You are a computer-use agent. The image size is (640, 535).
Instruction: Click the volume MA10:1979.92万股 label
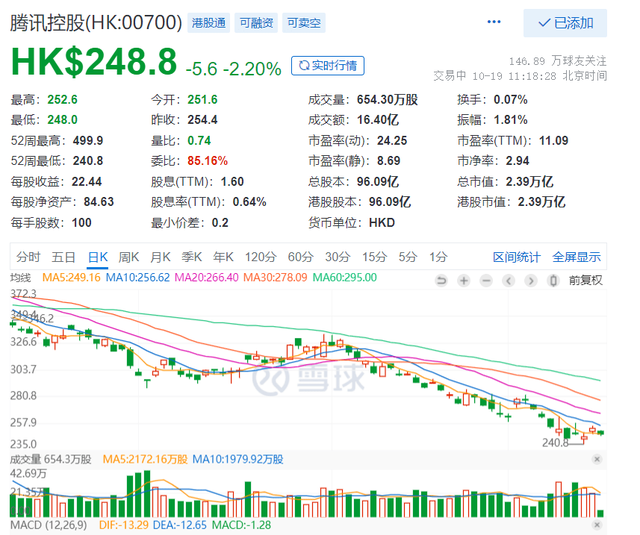point(238,460)
